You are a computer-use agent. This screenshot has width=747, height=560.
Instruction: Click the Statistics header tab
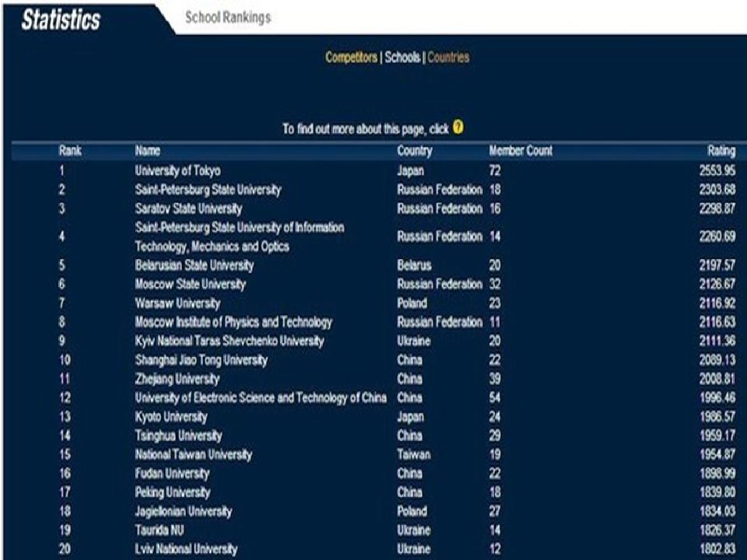click(x=61, y=20)
